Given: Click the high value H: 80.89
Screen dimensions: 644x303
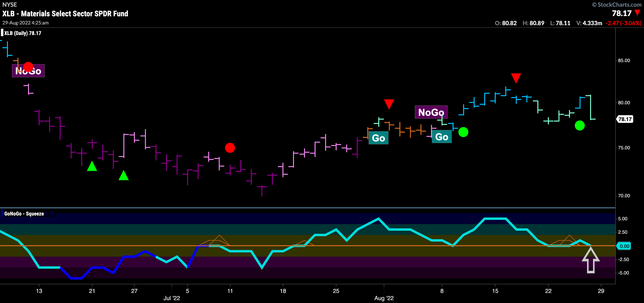Looking at the screenshot, I should (534, 23).
